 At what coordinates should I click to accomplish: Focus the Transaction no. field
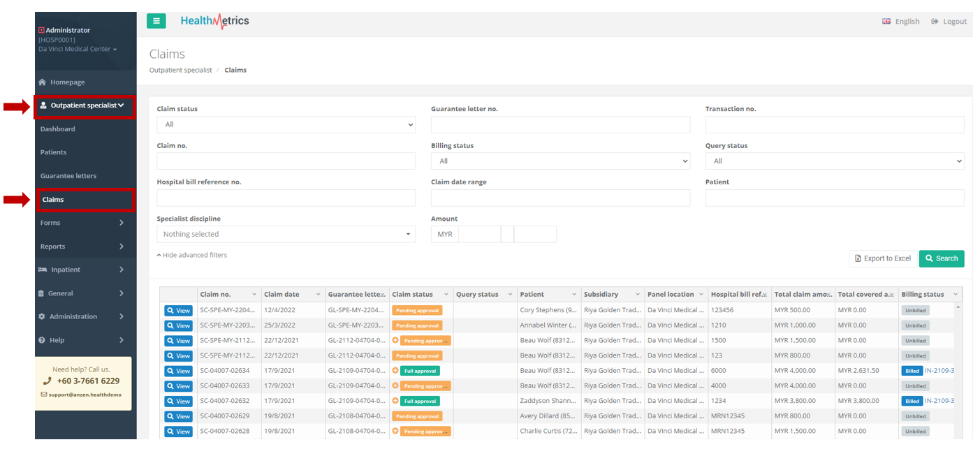tap(835, 124)
